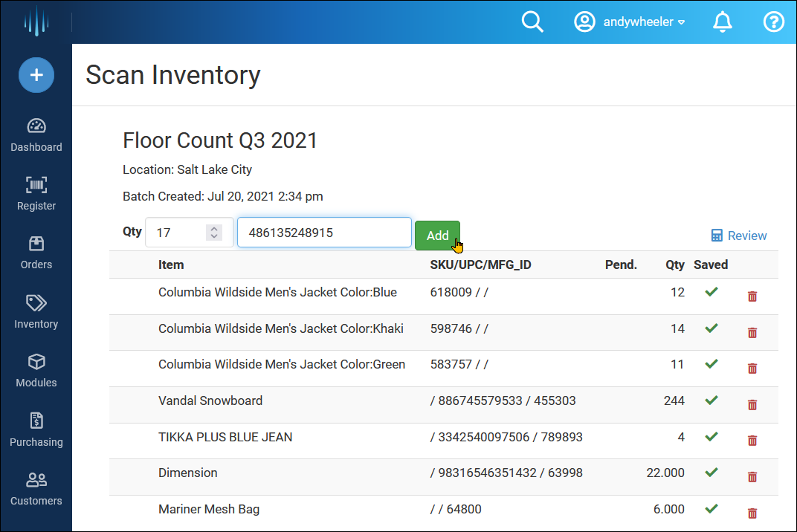Go to the Purchasing section
This screenshot has height=532, width=797.
tap(36, 429)
